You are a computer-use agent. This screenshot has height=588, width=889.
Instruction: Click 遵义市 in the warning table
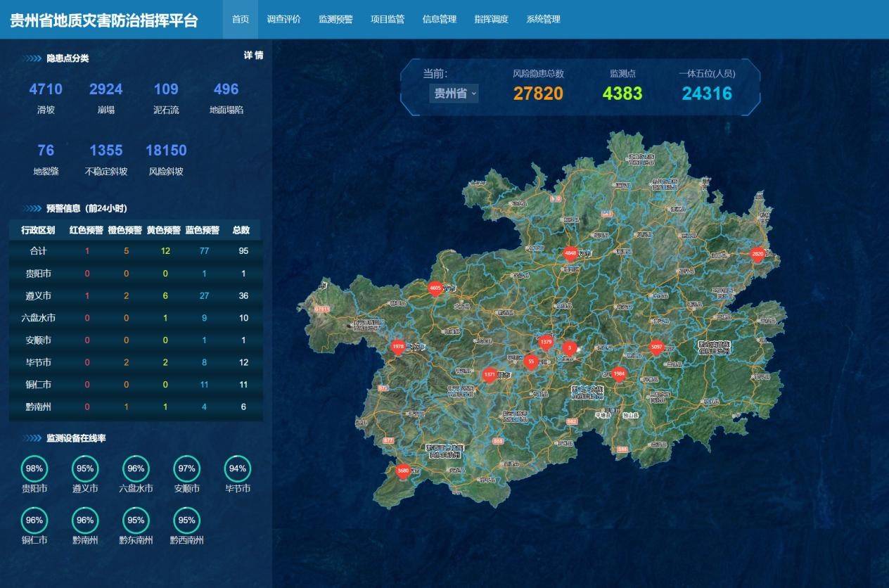(x=38, y=296)
